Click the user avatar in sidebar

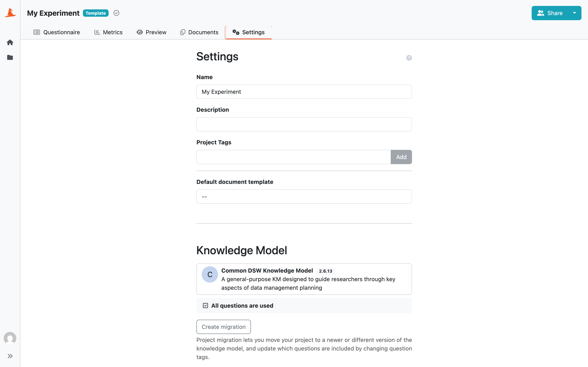click(10, 338)
